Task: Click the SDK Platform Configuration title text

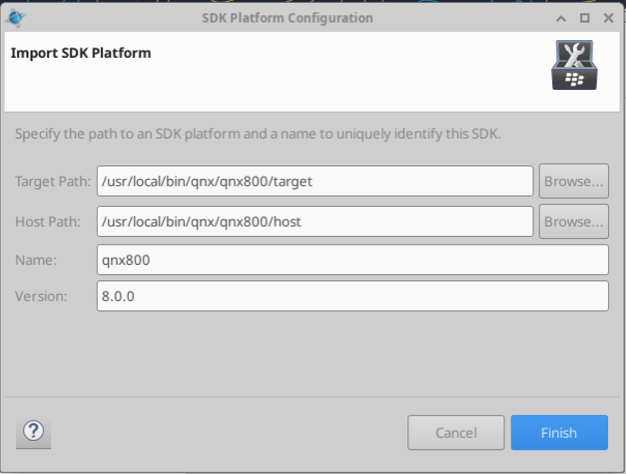Action: click(301, 18)
